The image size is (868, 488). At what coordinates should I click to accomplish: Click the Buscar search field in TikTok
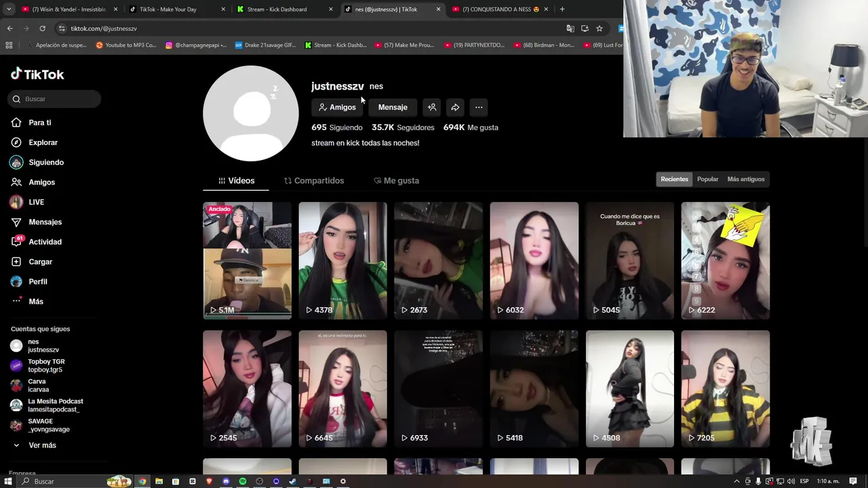pos(54,99)
